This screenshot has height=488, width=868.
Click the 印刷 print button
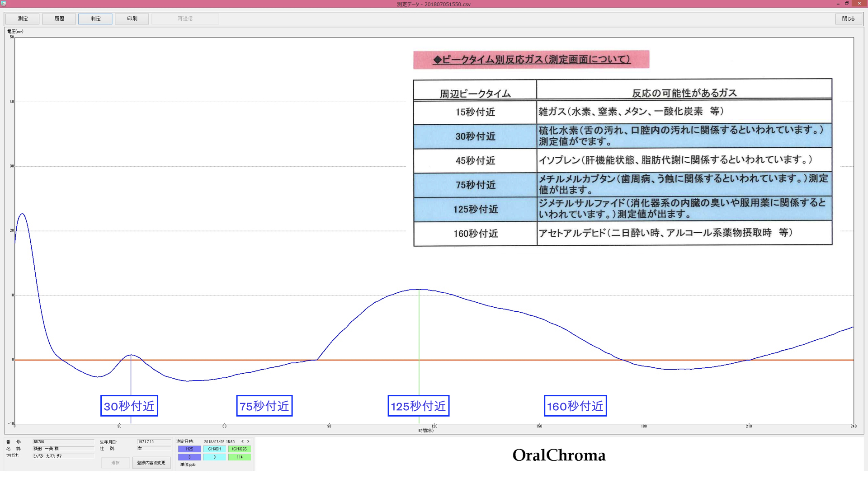tap(132, 19)
